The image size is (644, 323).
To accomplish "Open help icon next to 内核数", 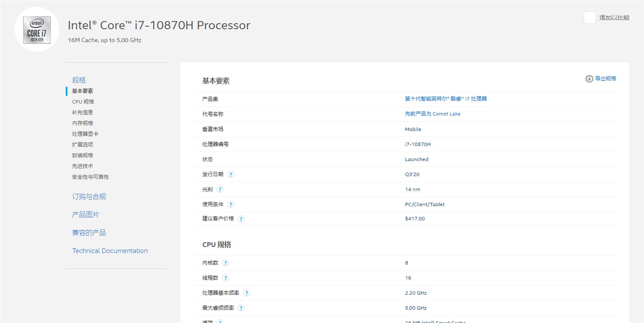I will pos(226,263).
